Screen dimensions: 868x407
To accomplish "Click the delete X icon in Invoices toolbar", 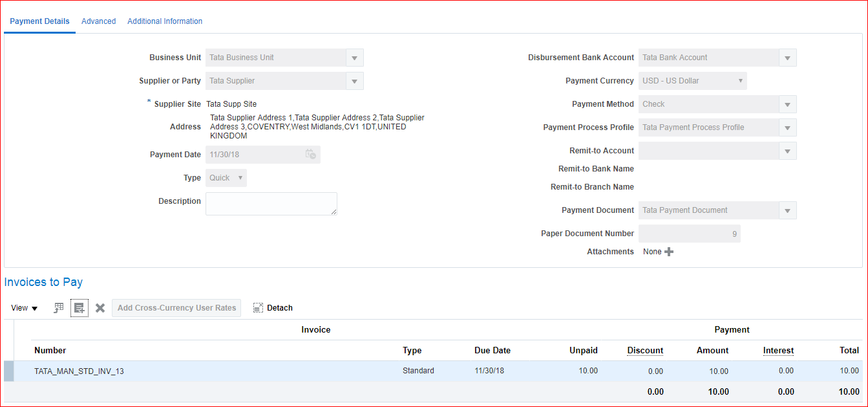I will (x=100, y=308).
